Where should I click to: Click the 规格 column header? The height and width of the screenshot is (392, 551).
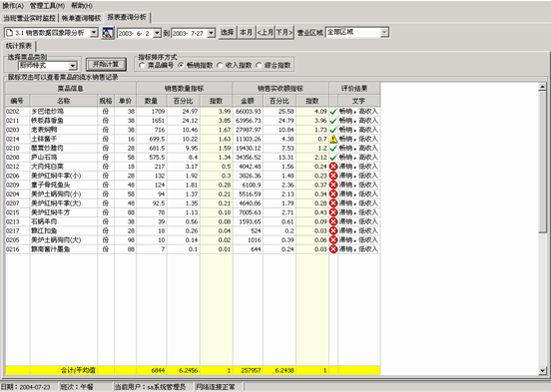click(106, 101)
